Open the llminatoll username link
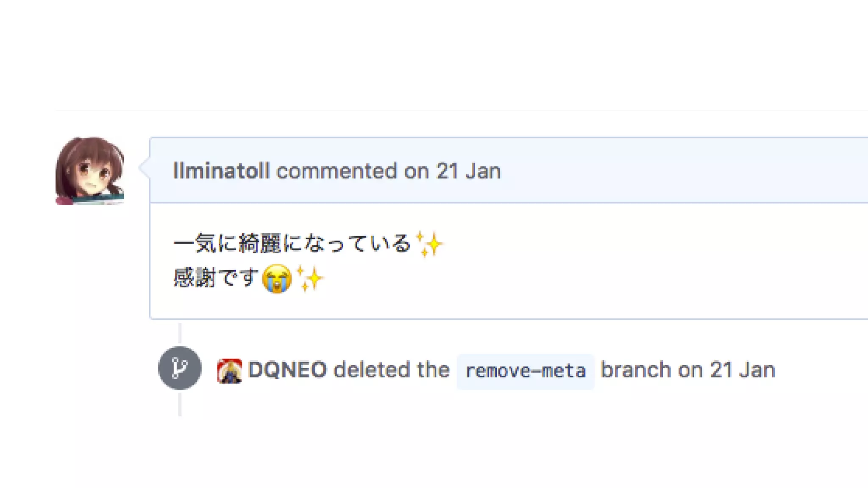Viewport: 868px width, 488px height. click(x=221, y=171)
